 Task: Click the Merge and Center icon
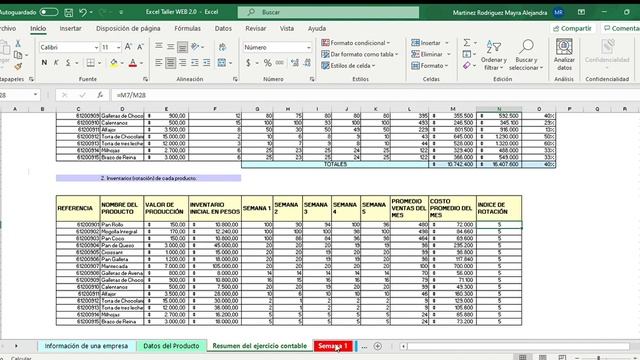point(222,63)
